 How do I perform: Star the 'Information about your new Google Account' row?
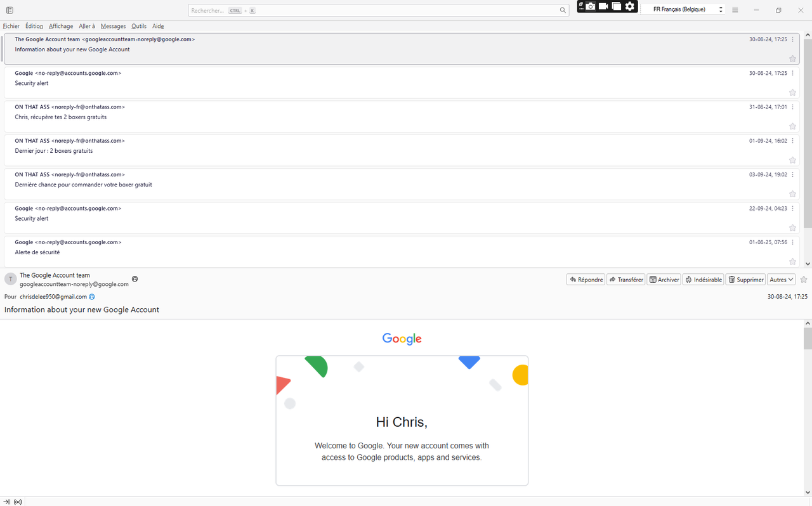pos(792,58)
